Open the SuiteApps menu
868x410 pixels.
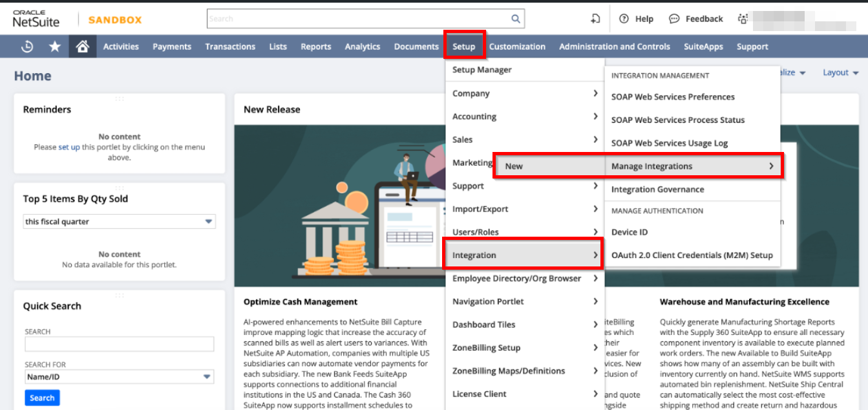point(703,47)
